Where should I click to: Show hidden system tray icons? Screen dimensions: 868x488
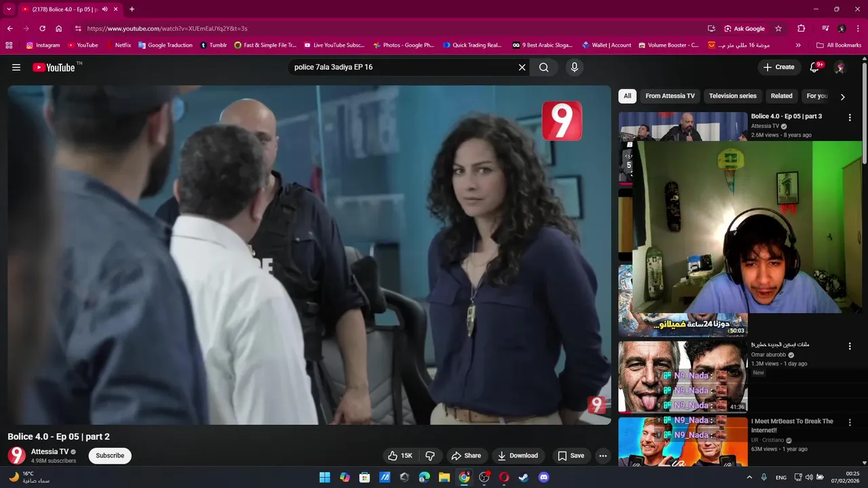[x=749, y=477]
